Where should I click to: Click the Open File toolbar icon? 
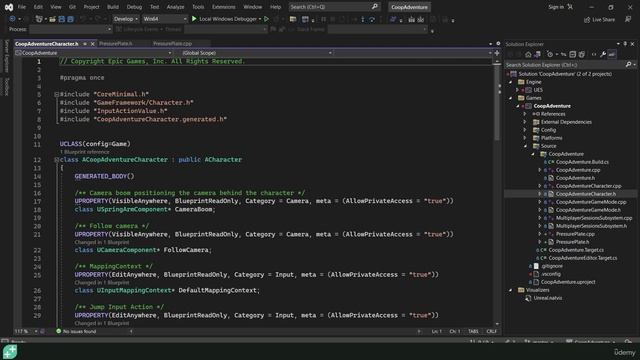(53, 19)
